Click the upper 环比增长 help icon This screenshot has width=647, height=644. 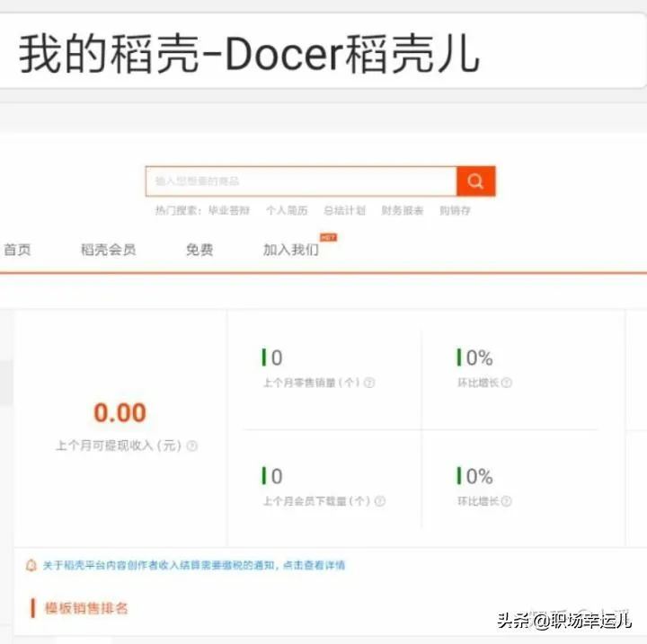pos(507,383)
